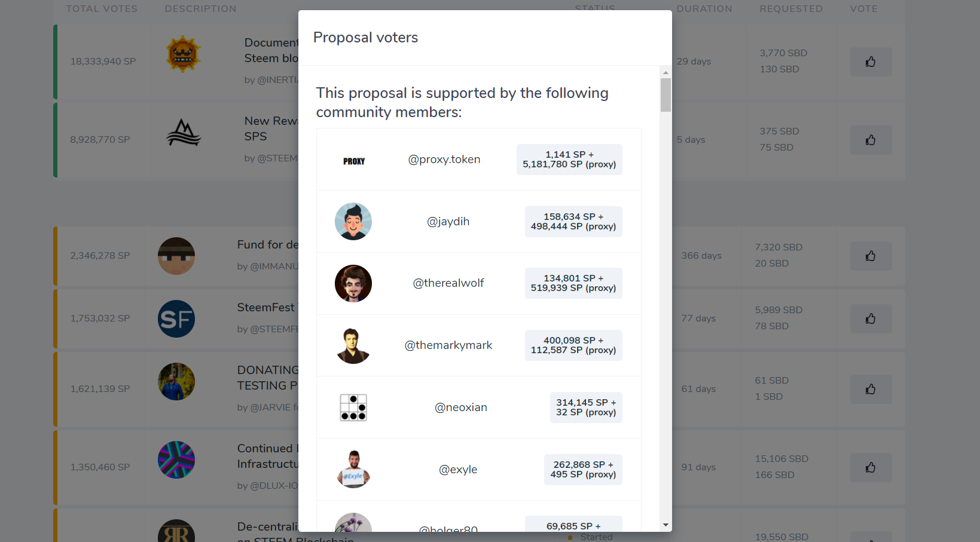
Task: Vote thumbs-up on the 375 SBD proposal
Action: pos(871,140)
